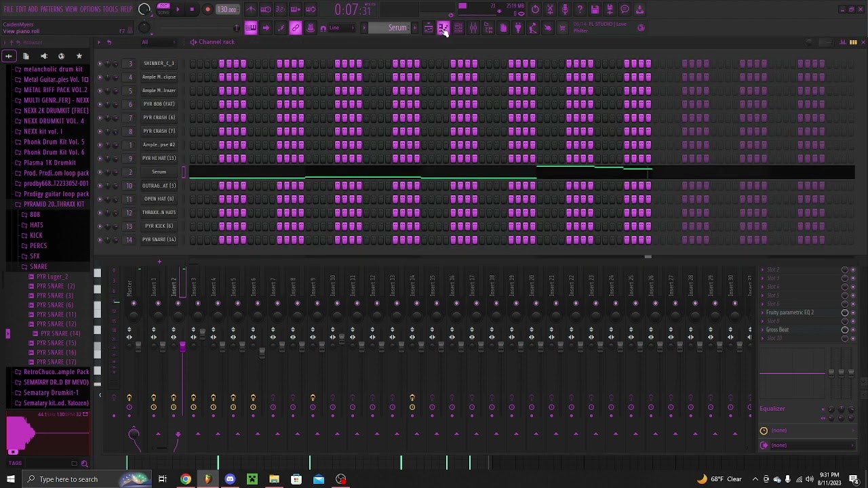This screenshot has width=868, height=488.
Task: Click the tempo field showing 130
Action: pyautogui.click(x=227, y=9)
